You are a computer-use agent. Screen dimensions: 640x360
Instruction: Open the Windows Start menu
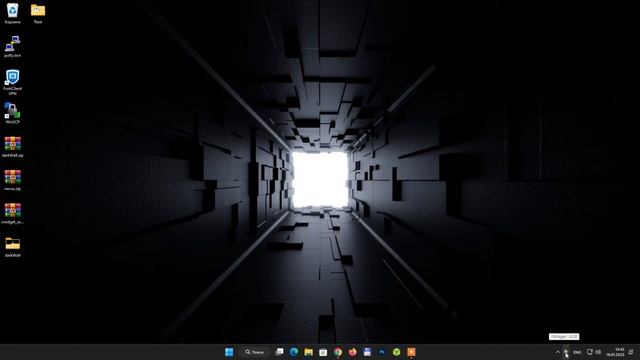pyautogui.click(x=229, y=352)
